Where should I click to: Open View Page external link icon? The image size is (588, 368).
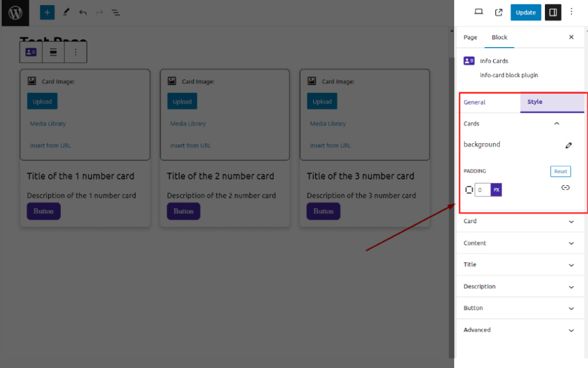pos(498,12)
